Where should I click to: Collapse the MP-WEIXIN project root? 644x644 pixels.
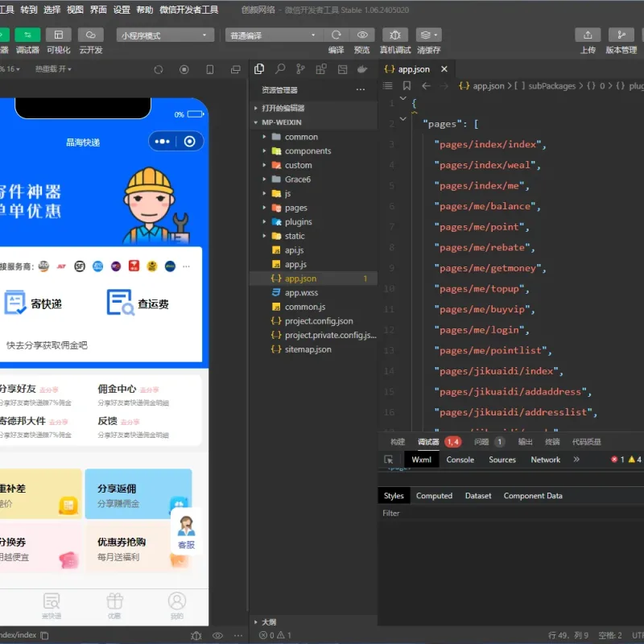(313, 122)
